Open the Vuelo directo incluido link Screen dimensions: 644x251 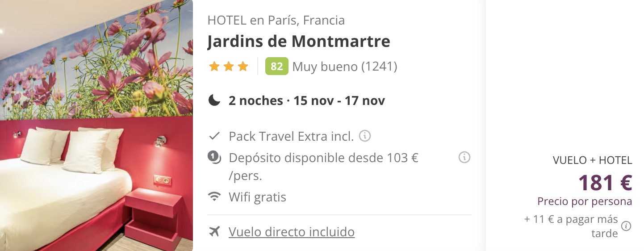pyautogui.click(x=292, y=232)
